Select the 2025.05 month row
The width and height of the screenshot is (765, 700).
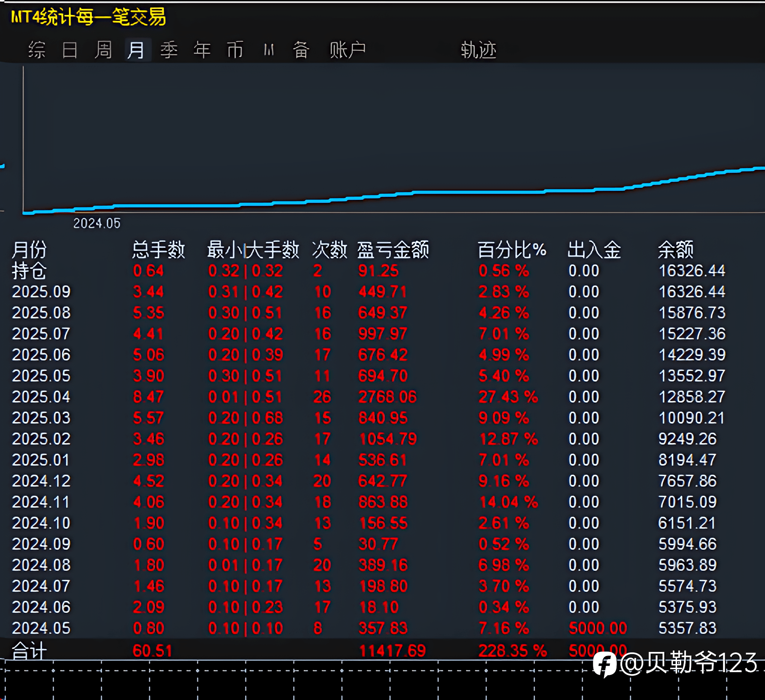368,376
